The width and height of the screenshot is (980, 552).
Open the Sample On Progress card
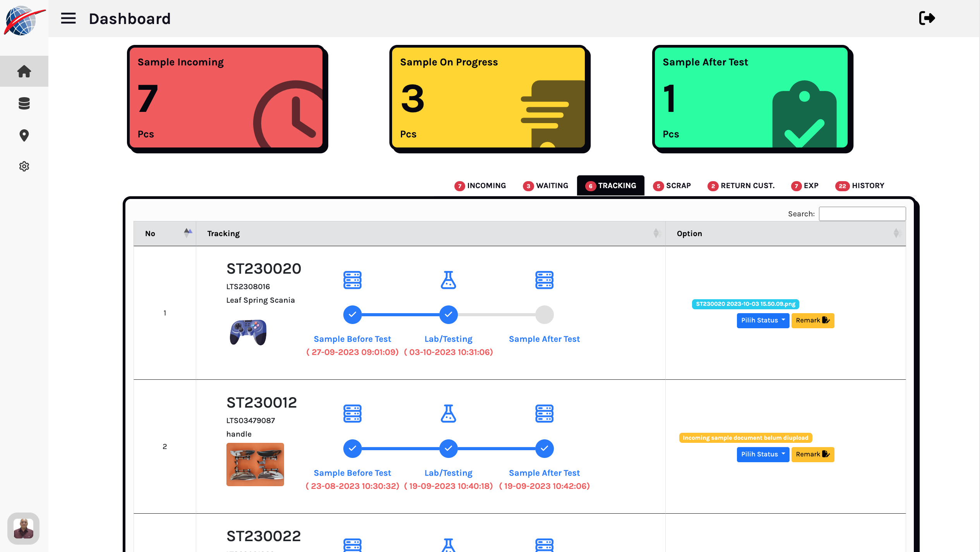point(490,98)
